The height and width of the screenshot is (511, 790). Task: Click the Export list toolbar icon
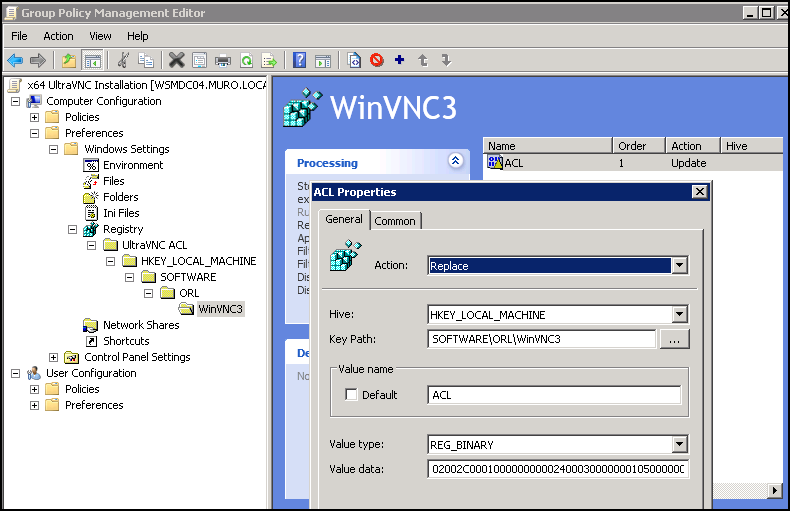270,60
